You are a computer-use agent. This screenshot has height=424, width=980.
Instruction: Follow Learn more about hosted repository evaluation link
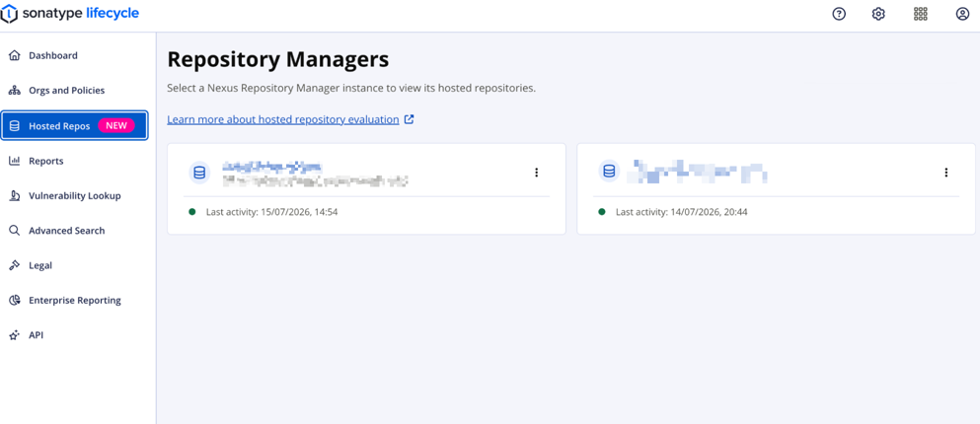pyautogui.click(x=283, y=119)
